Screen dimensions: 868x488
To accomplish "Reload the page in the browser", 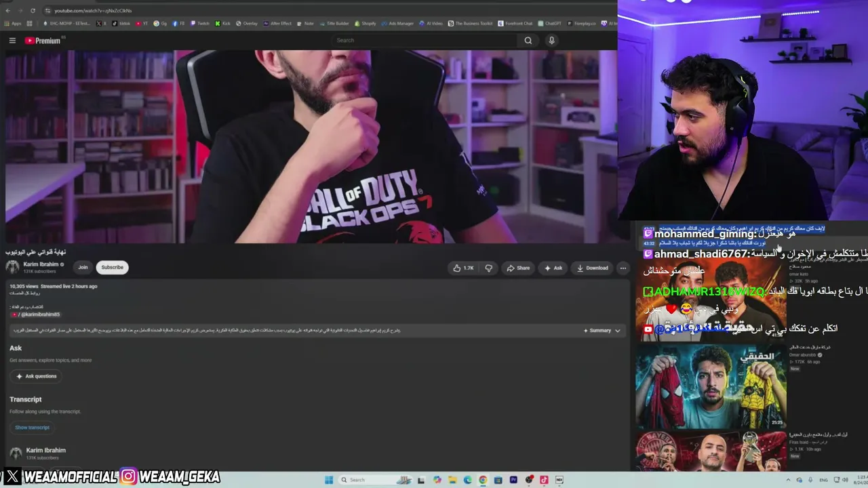I will tap(34, 11).
